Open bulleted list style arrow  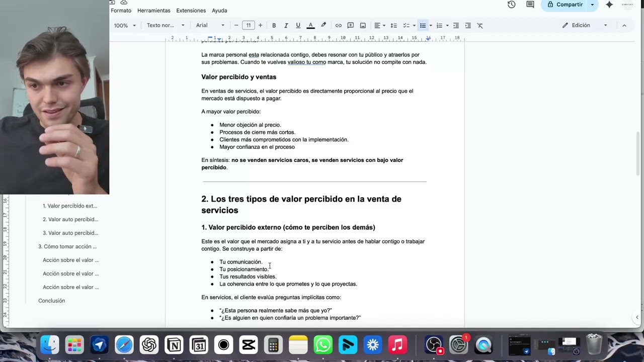[431, 26]
